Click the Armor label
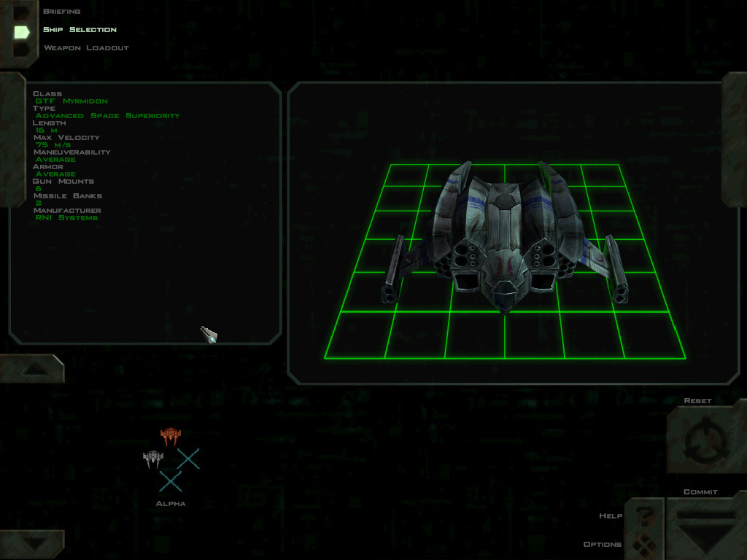Image resolution: width=747 pixels, height=560 pixels. [x=47, y=167]
